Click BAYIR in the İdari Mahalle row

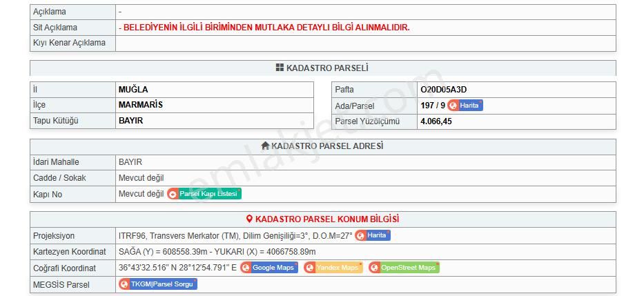(x=130, y=162)
